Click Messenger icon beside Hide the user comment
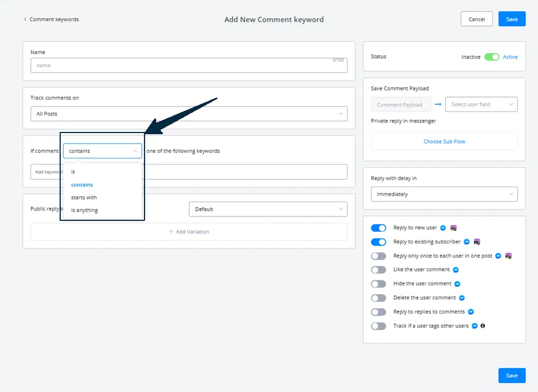This screenshot has width=538, height=392. pos(457,284)
